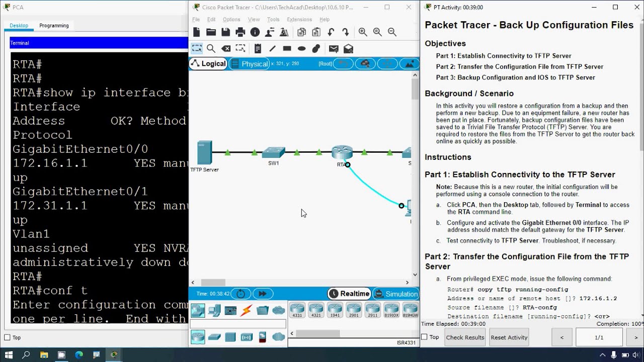Choose End Devices category
The width and height of the screenshot is (644, 362).
[214, 311]
